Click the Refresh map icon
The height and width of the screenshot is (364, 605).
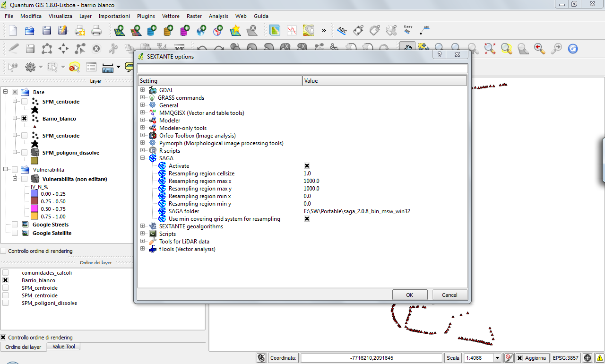572,48
